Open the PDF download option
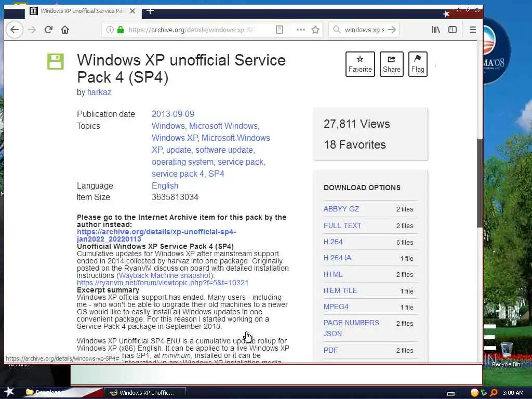 (331, 350)
